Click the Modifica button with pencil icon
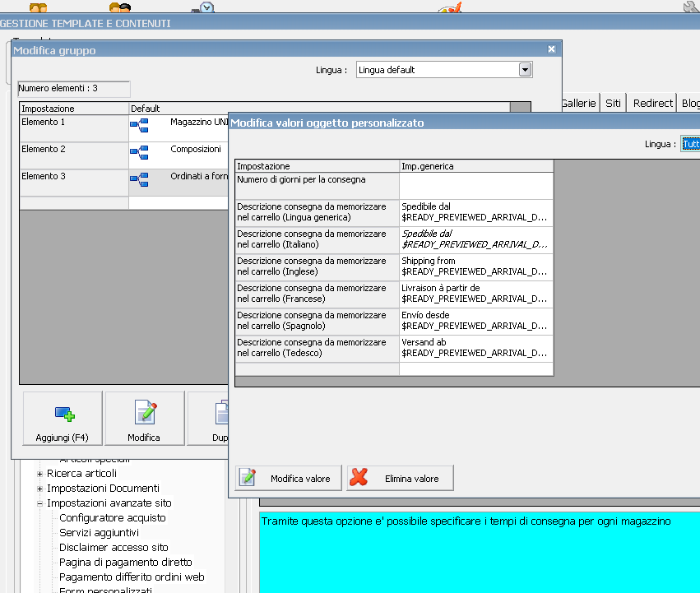 pyautogui.click(x=145, y=419)
